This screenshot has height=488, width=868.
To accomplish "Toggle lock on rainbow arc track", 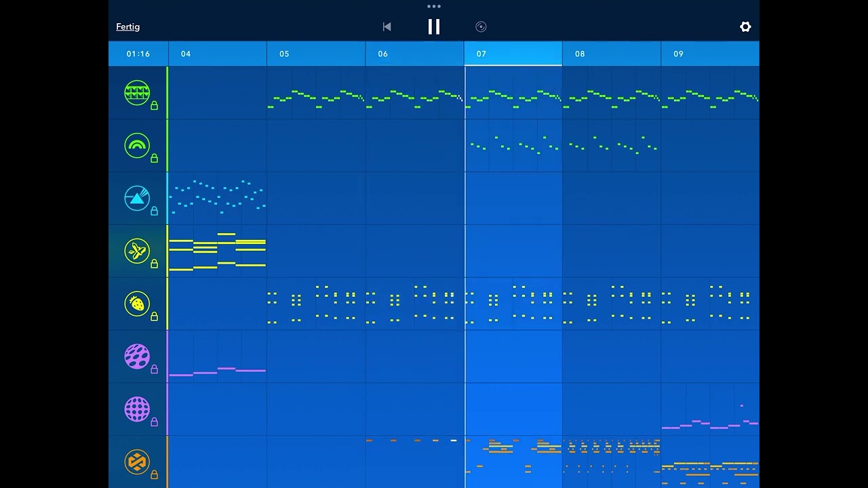I will pos(154,159).
